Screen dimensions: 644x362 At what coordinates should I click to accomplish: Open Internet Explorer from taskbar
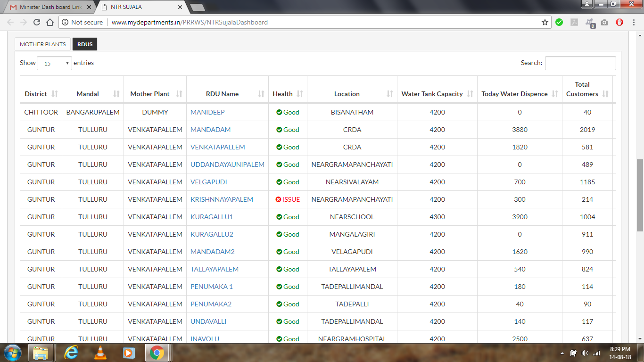click(x=71, y=353)
